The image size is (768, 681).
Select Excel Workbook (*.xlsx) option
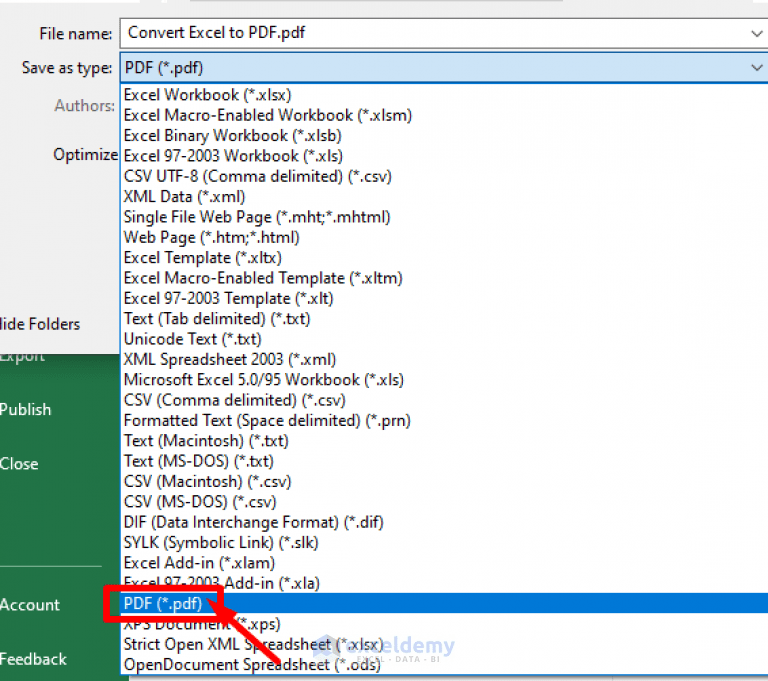tap(444, 95)
